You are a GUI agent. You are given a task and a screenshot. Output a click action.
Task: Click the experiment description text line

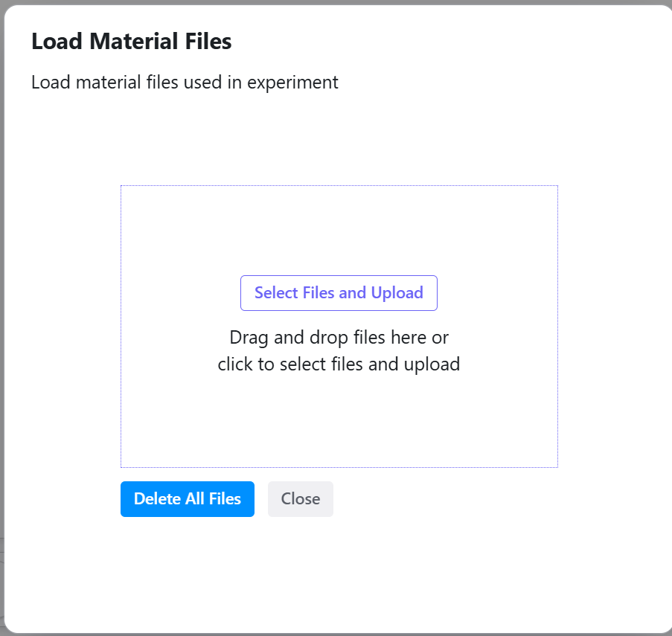[184, 82]
